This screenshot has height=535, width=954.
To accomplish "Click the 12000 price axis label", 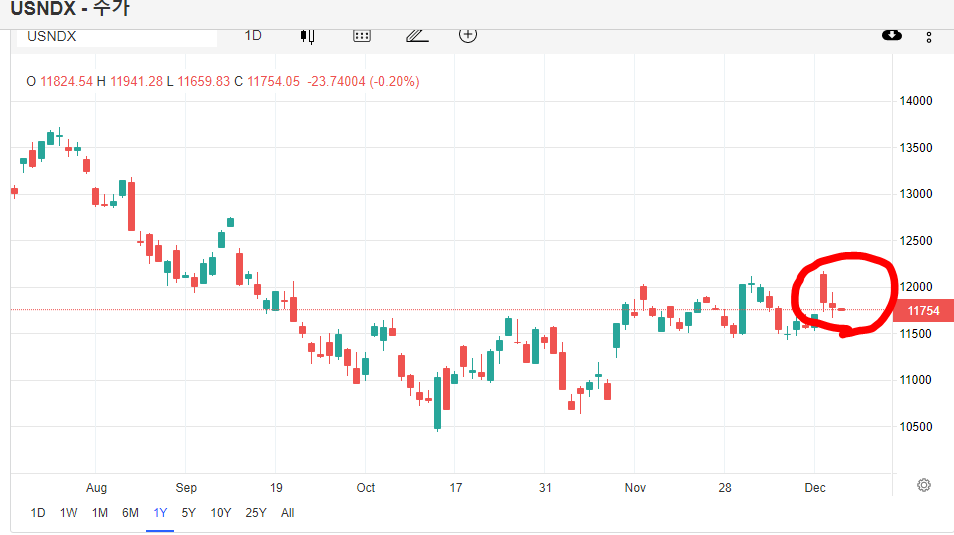I will click(x=916, y=287).
